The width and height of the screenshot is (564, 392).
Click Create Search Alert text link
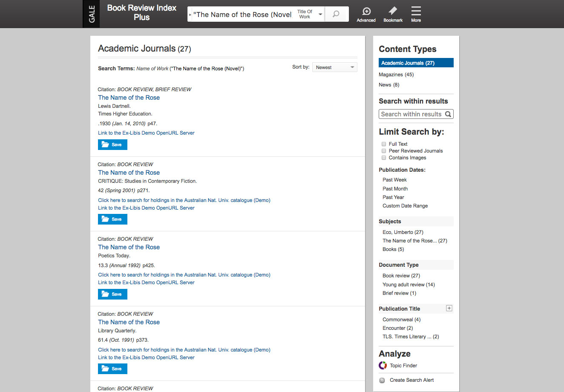[x=411, y=380]
